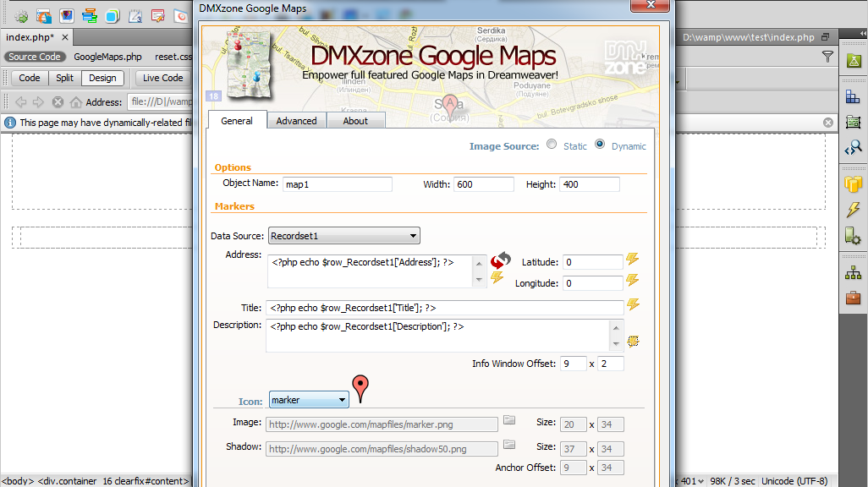Collapse the right panel dock to icons
Image resolution: width=868 pixels, height=487 pixels.
862,34
